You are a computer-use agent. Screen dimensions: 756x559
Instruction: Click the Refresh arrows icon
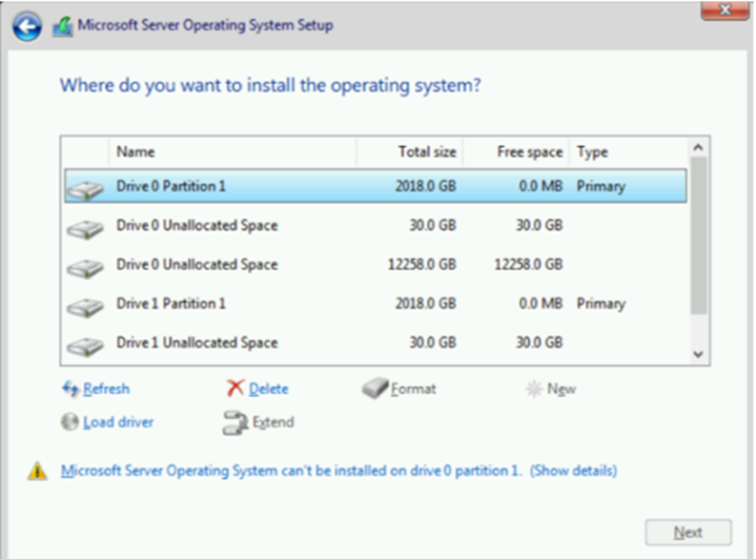(x=71, y=389)
